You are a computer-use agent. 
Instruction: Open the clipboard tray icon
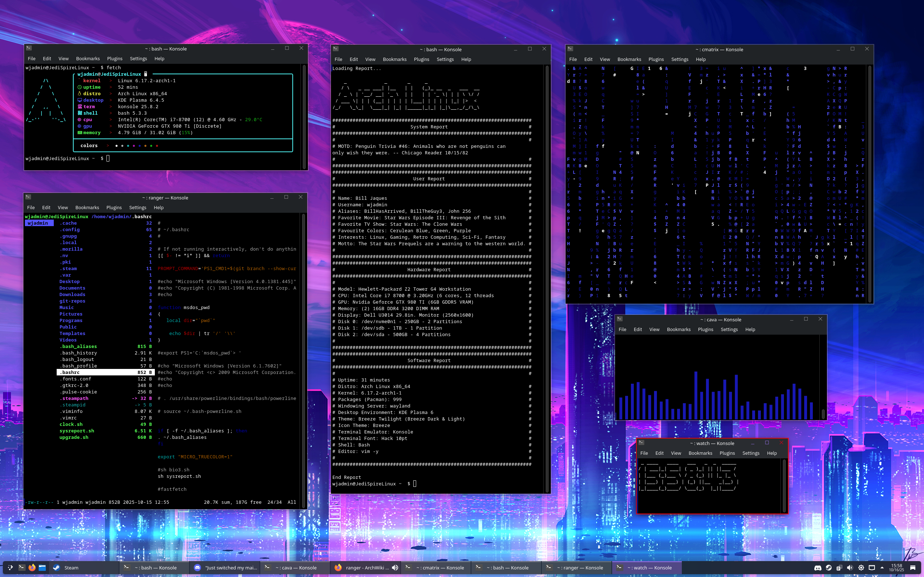840,568
